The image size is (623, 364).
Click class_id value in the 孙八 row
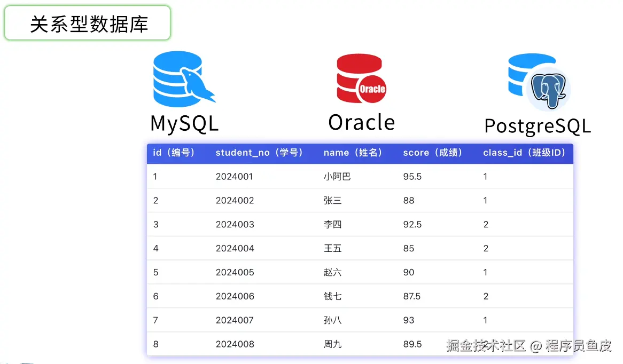pos(485,320)
